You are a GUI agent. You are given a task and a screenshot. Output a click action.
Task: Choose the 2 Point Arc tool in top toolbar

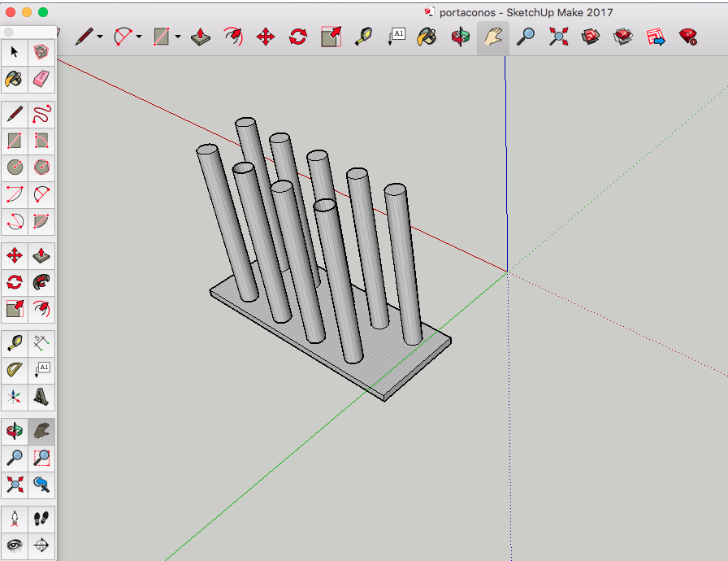123,37
